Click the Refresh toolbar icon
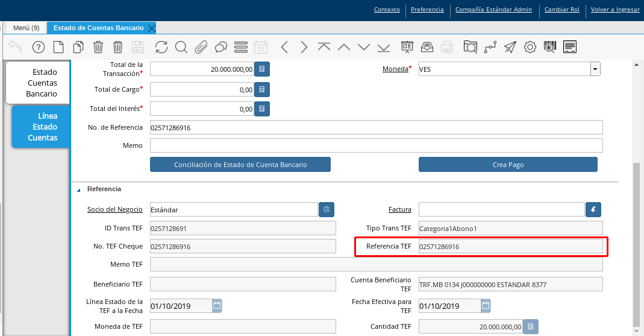The width and height of the screenshot is (644, 336). [161, 47]
